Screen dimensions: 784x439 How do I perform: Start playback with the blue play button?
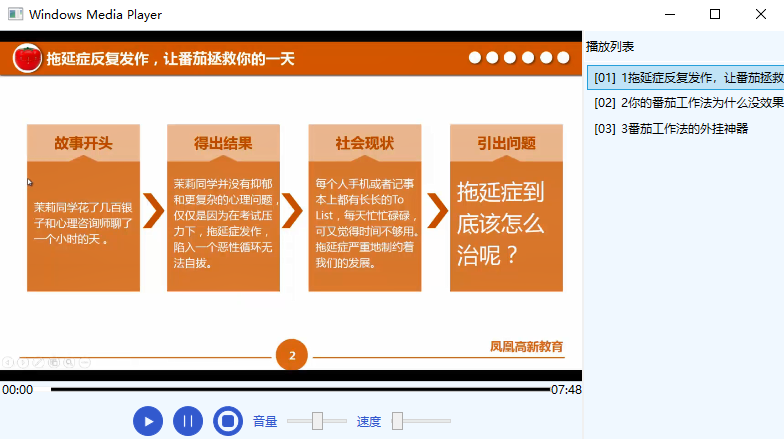tap(148, 422)
